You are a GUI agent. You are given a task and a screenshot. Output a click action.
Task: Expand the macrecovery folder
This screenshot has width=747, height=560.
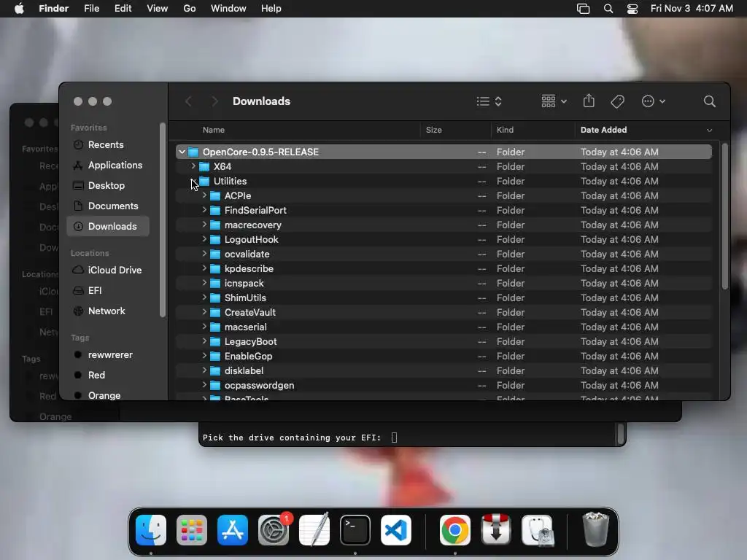(204, 225)
